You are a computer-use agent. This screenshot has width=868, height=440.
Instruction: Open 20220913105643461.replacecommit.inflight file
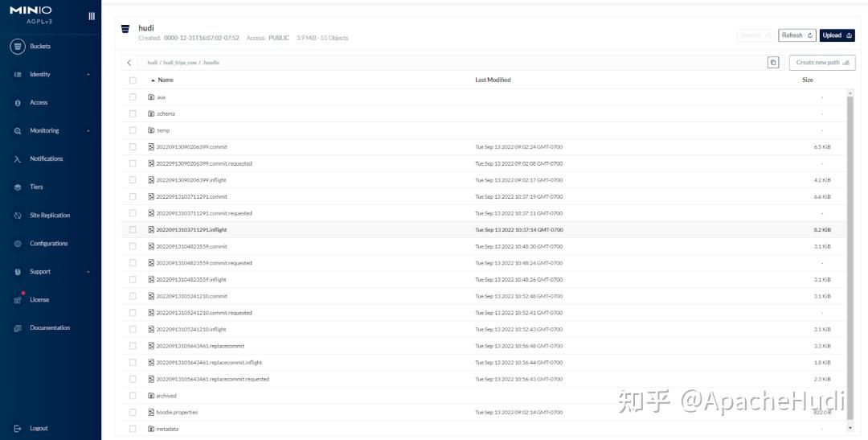coord(209,363)
